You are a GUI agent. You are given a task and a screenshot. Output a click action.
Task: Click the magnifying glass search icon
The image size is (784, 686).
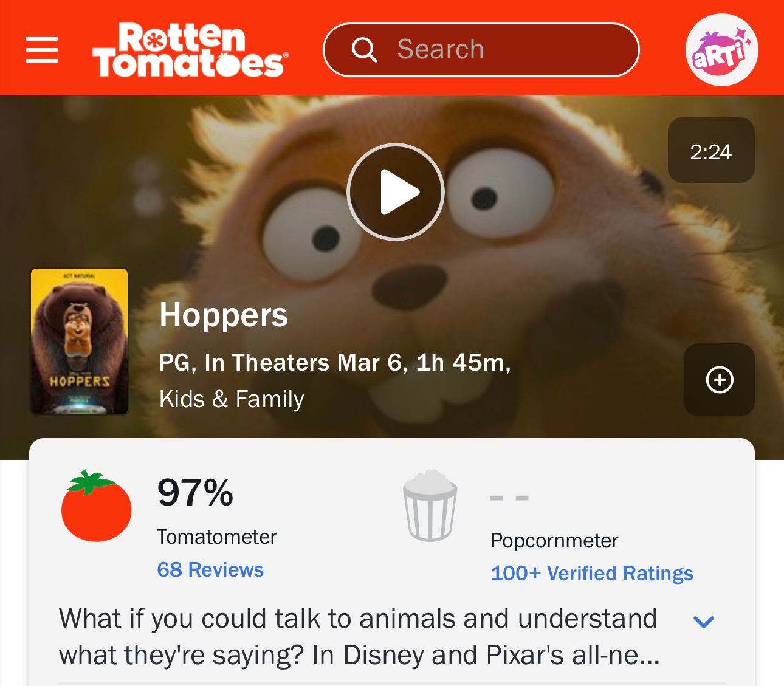(x=364, y=50)
